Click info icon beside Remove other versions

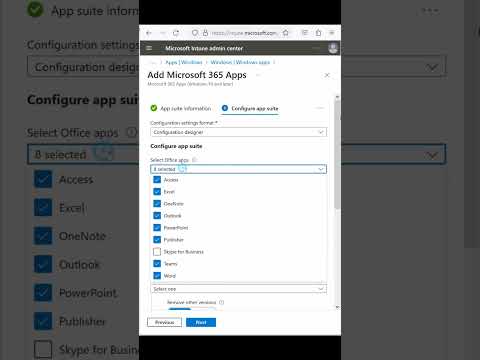coord(221,302)
